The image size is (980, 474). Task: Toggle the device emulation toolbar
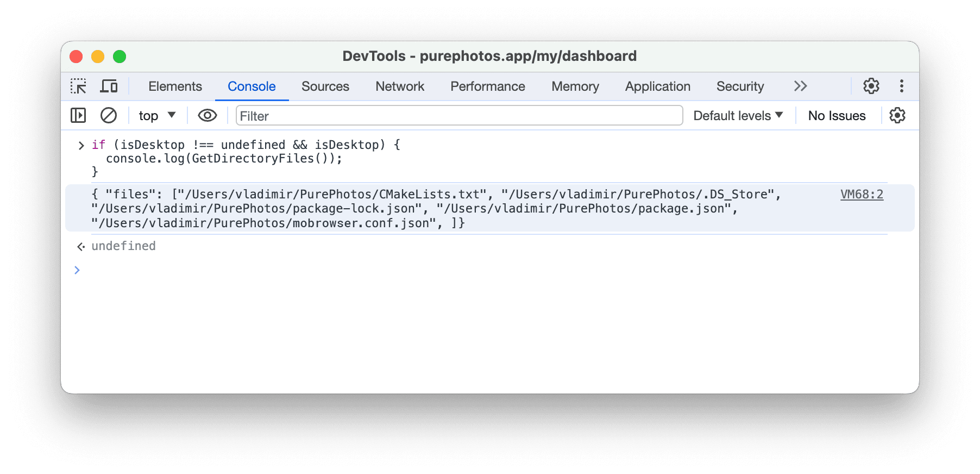click(109, 86)
